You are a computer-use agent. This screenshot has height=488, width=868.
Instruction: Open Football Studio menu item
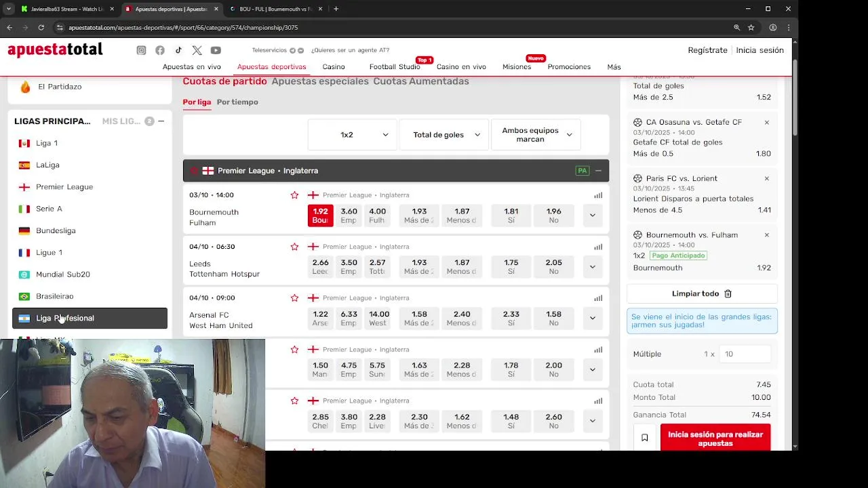click(395, 67)
